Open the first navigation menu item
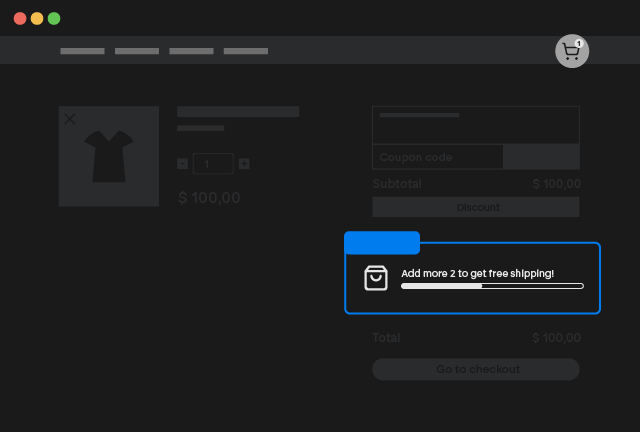The height and width of the screenshot is (432, 640). pyautogui.click(x=82, y=51)
